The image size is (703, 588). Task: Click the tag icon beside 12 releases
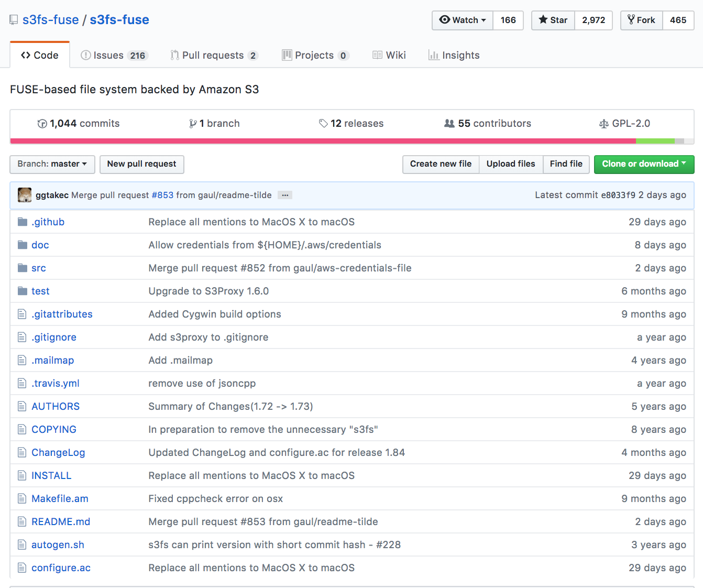click(x=323, y=124)
